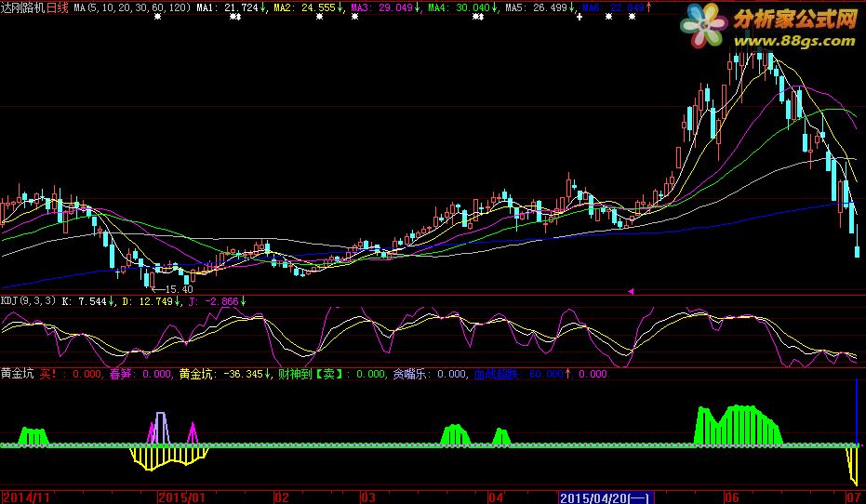Click the KDJ(9,3,3) indicator label

click(x=28, y=301)
